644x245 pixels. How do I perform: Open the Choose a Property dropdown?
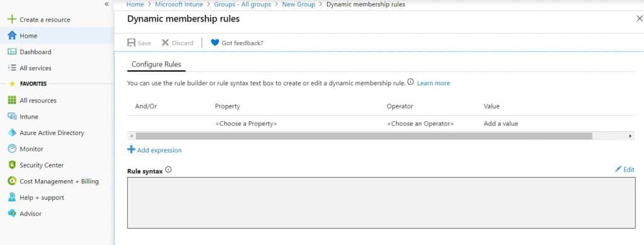(x=246, y=124)
